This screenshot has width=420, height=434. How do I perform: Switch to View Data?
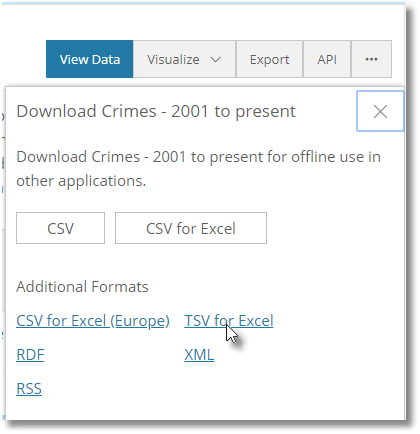[90, 59]
